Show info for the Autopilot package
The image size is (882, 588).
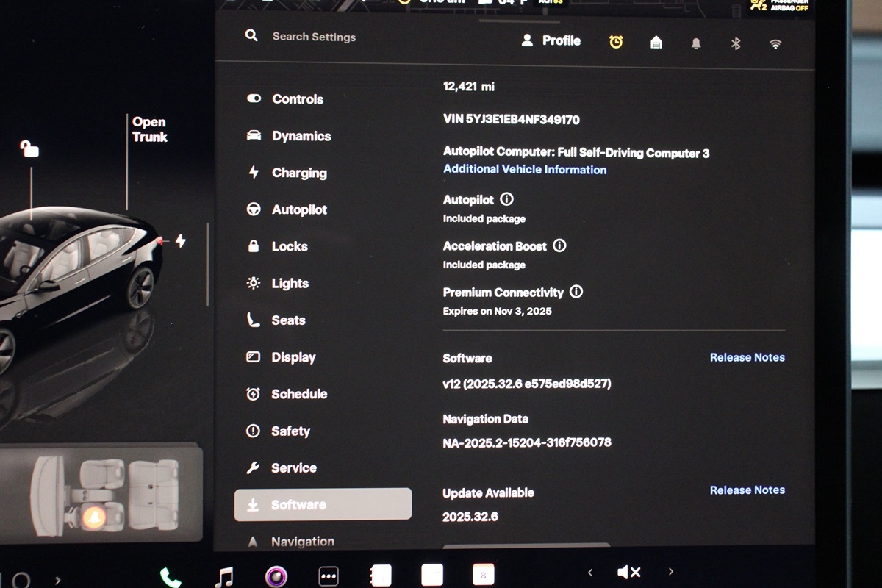click(x=506, y=199)
